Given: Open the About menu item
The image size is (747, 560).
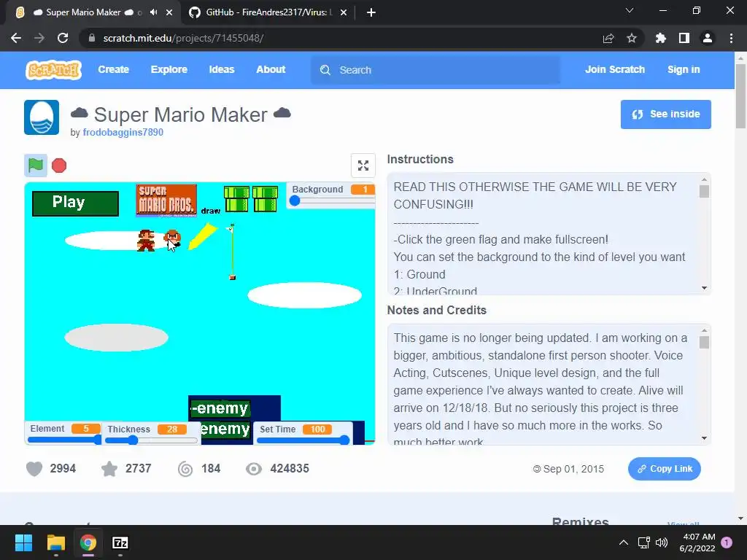Looking at the screenshot, I should click(271, 69).
